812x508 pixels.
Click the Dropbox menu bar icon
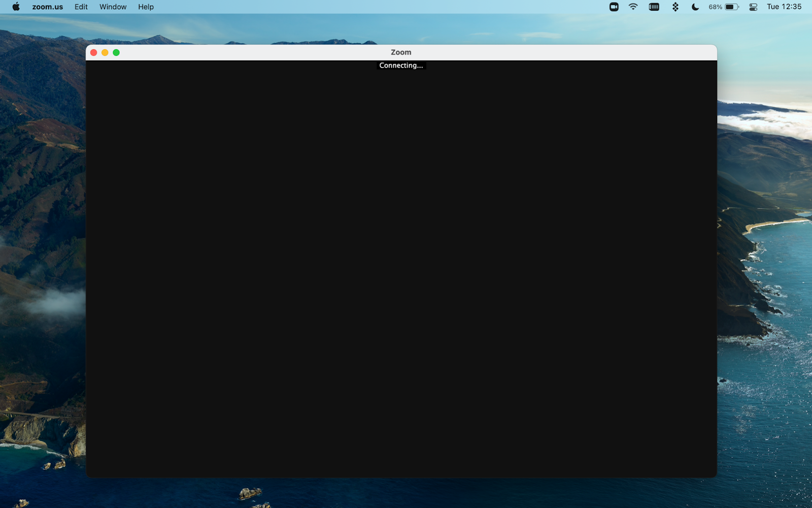(x=675, y=7)
